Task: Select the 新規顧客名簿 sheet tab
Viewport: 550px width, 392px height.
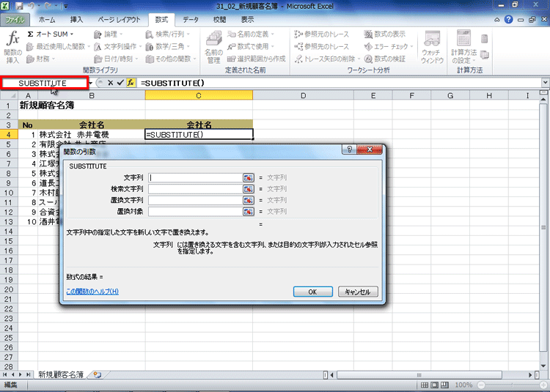Action: 61,374
